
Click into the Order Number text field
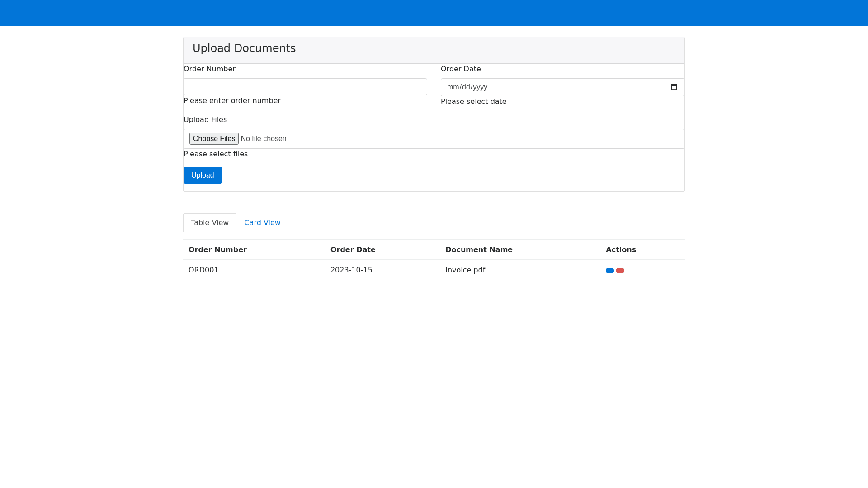305,87
